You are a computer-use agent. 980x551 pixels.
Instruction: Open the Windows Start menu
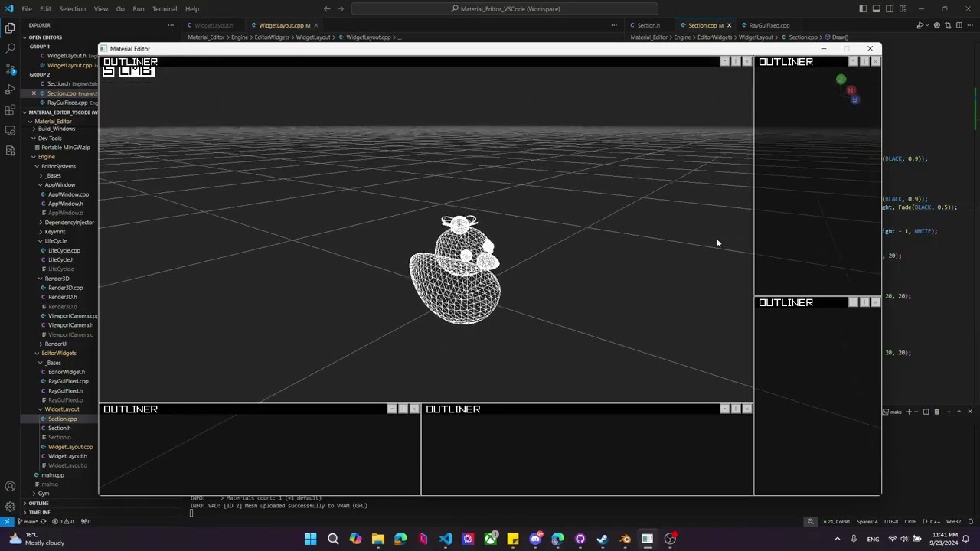[310, 539]
